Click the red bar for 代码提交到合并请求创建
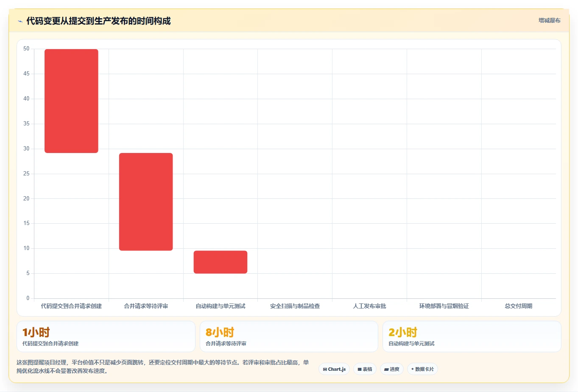578x392 pixels. 71,101
